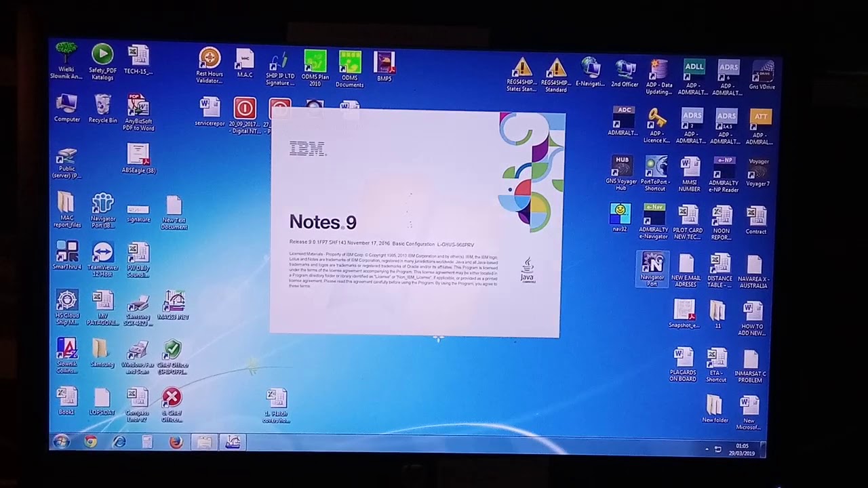Launch GNS Voyager Hub
Viewport: 868px width, 488px height.
[x=621, y=173]
